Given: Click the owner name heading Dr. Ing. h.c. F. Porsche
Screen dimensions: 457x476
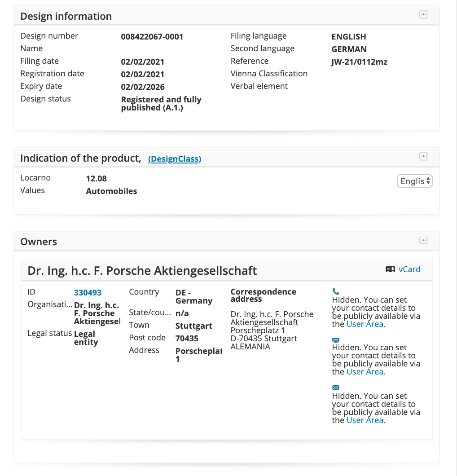Looking at the screenshot, I should [x=142, y=271].
